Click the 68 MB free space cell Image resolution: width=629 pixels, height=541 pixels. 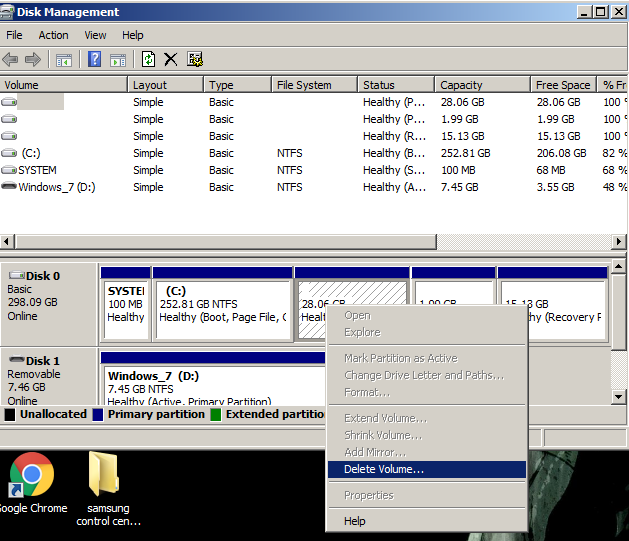click(x=551, y=170)
